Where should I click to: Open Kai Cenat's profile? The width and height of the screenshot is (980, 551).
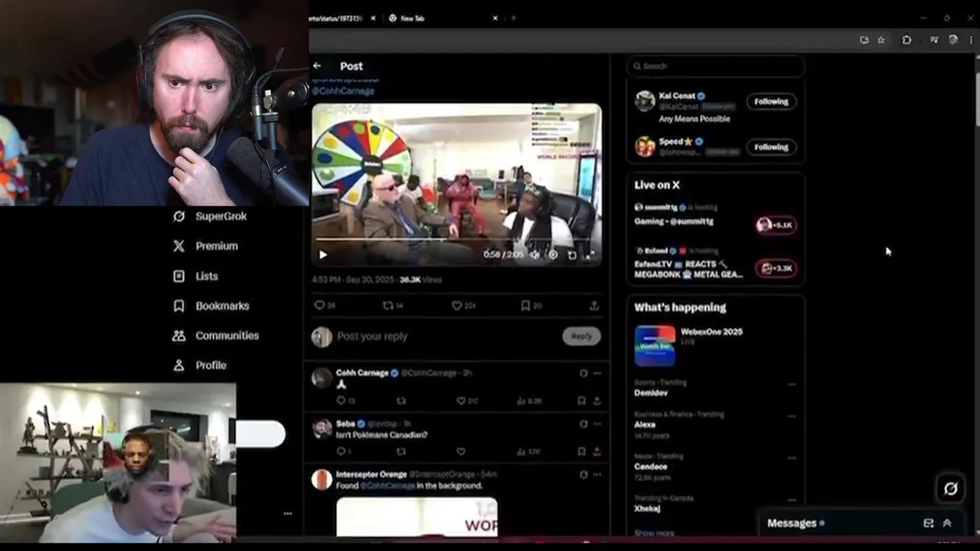[677, 96]
